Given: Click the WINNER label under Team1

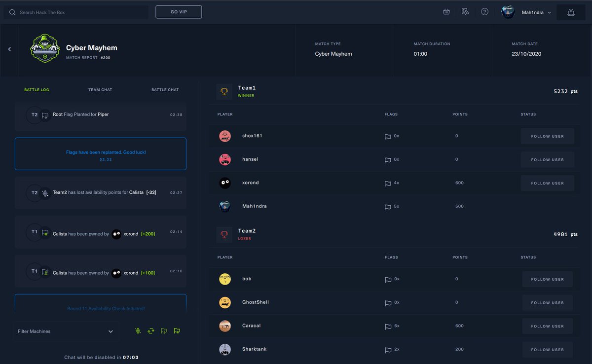Looking at the screenshot, I should pos(246,96).
